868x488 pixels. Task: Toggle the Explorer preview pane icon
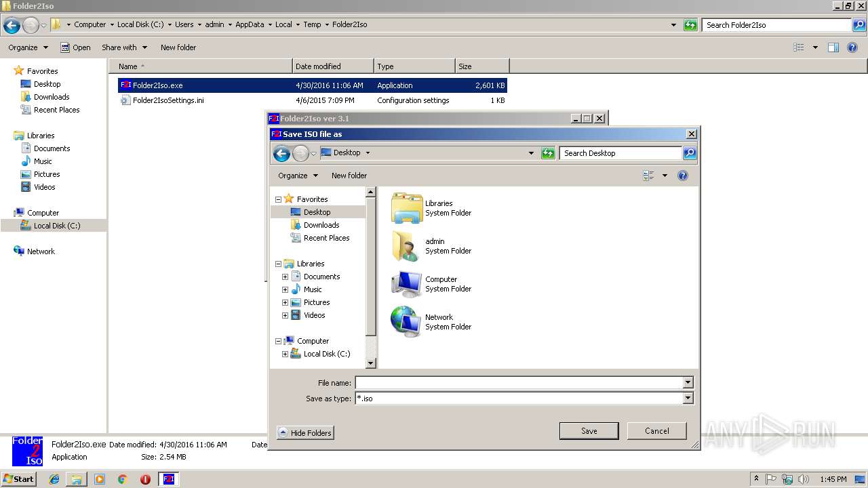833,47
